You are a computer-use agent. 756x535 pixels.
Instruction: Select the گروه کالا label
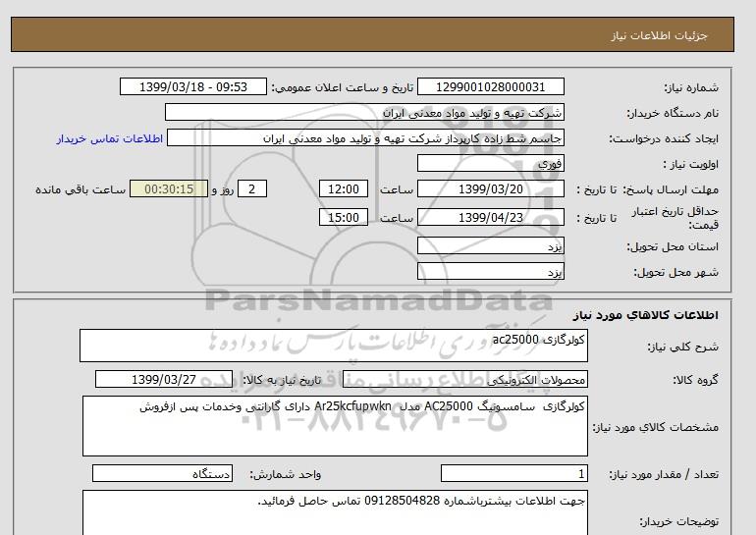(x=696, y=380)
